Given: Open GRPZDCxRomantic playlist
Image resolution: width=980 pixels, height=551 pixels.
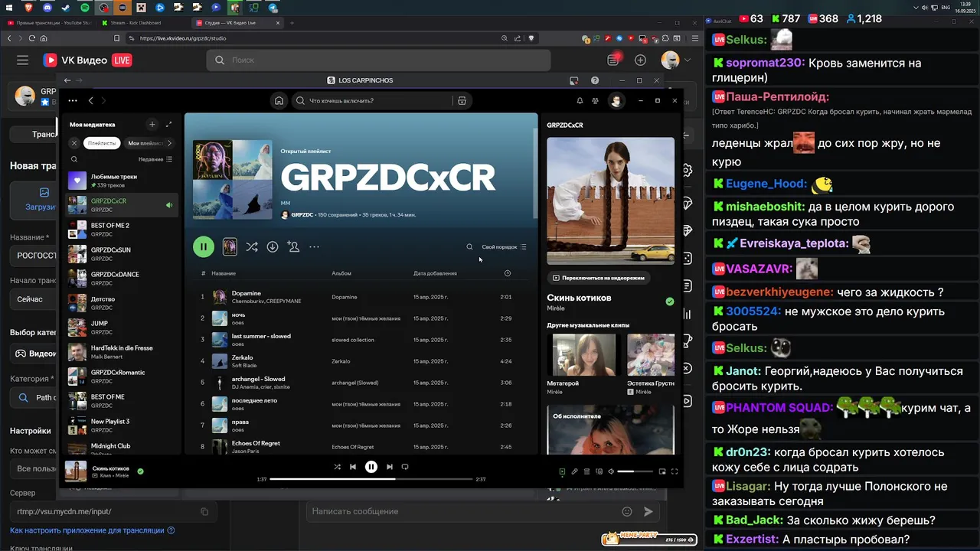Looking at the screenshot, I should point(122,377).
